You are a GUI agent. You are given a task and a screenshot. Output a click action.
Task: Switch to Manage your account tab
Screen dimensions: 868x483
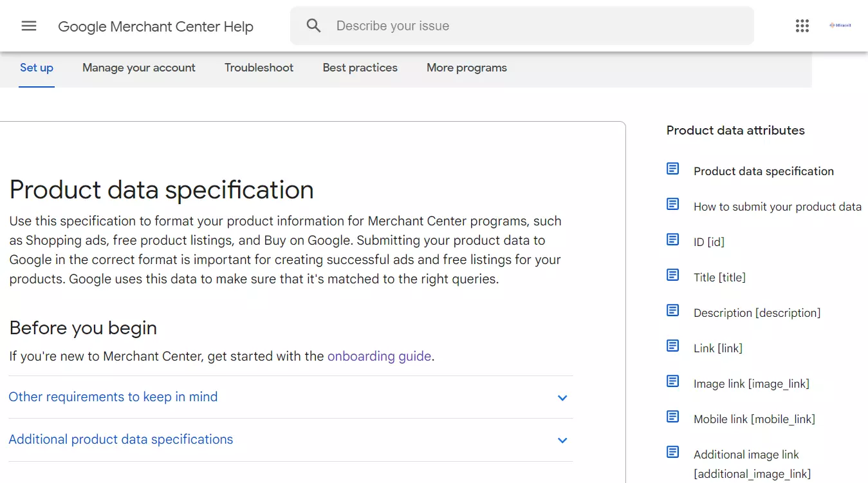click(x=139, y=68)
